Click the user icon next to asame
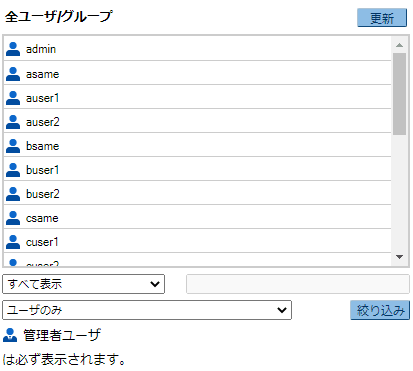Image resolution: width=413 pixels, height=371 pixels. click(x=13, y=74)
